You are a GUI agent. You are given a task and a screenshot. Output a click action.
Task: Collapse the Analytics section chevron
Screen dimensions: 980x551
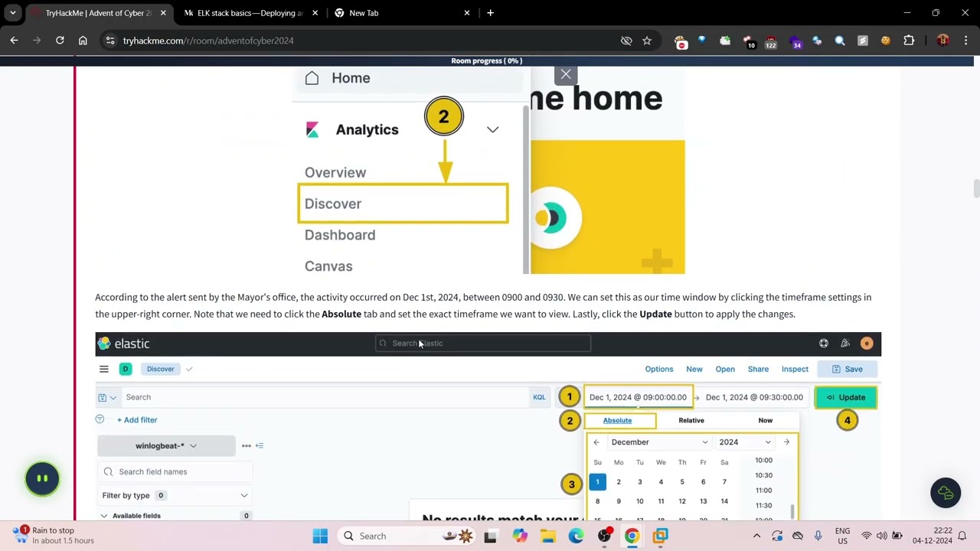point(492,129)
